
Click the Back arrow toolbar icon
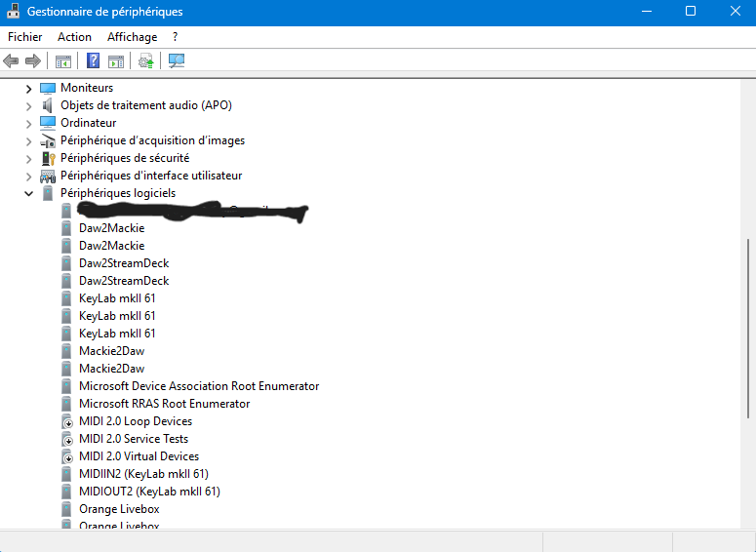click(12, 61)
